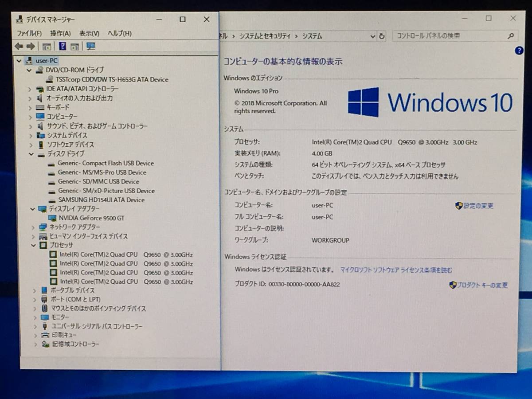Expand the サウンド、ビデオ、およびゲーム コントローラー node
Screen dimensions: 532x399
click(31, 126)
